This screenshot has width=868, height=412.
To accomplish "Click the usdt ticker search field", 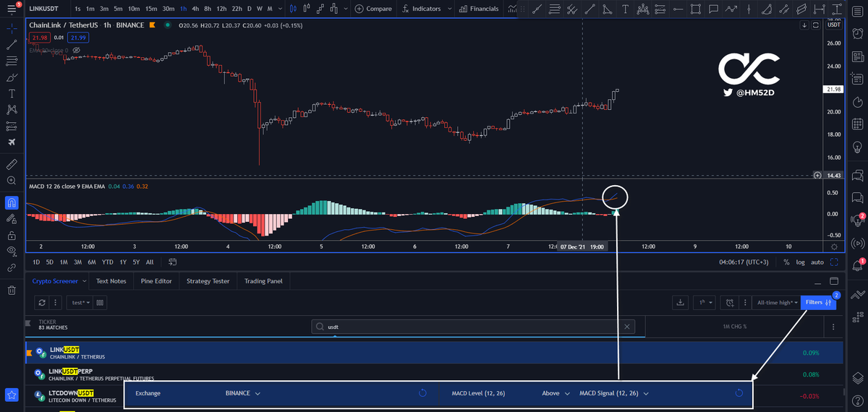I will [x=473, y=327].
